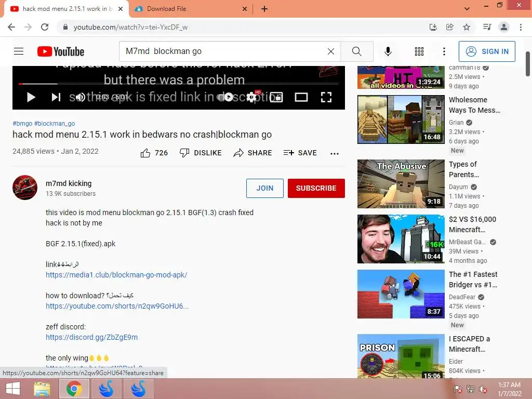Dislike the video
Image resolution: width=532 pixels, height=399 pixels.
[x=201, y=153]
